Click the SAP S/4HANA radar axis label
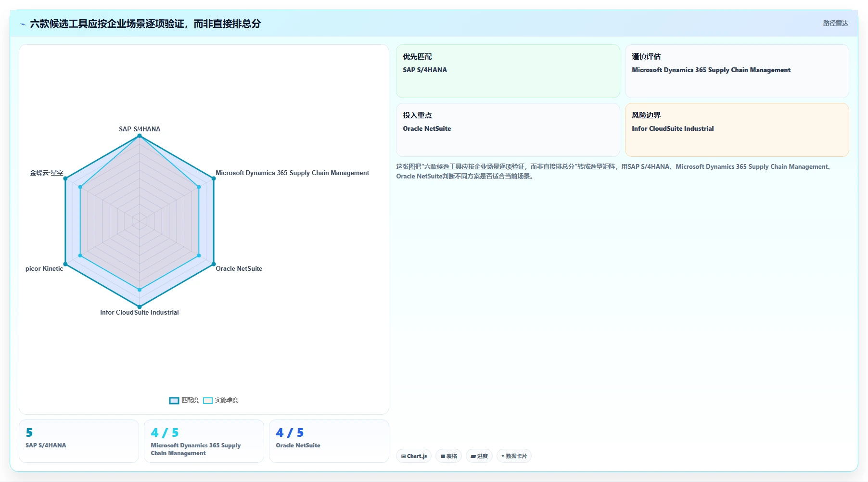Image resolution: width=868 pixels, height=482 pixels. pos(140,129)
